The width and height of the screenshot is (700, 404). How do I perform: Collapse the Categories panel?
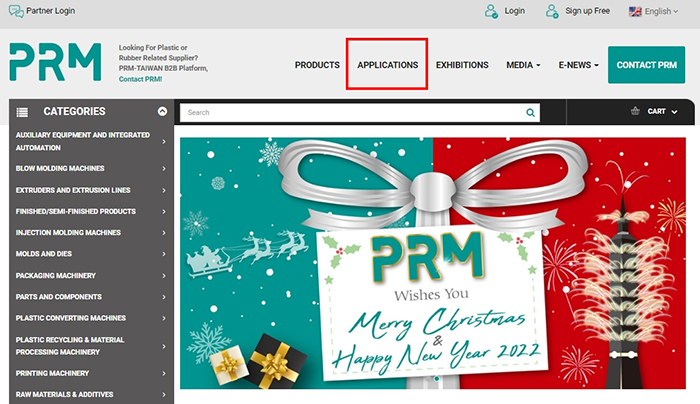click(162, 111)
